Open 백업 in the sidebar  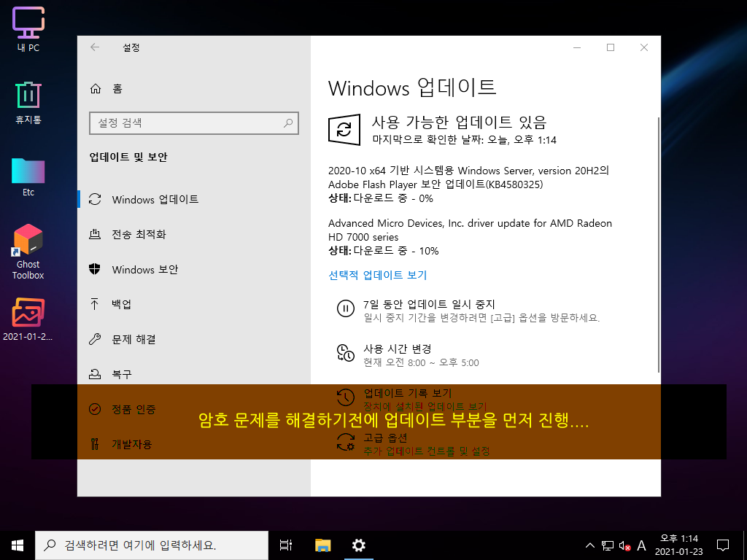point(194,304)
